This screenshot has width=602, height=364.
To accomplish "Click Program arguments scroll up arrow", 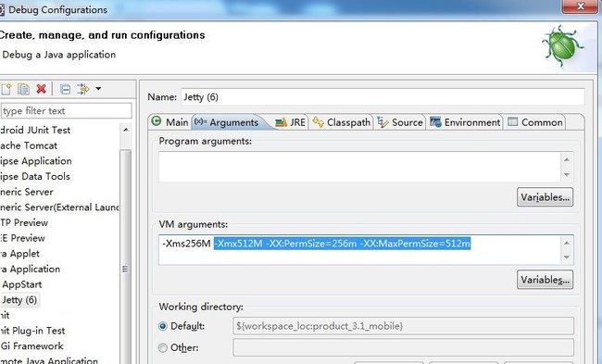I will [567, 159].
